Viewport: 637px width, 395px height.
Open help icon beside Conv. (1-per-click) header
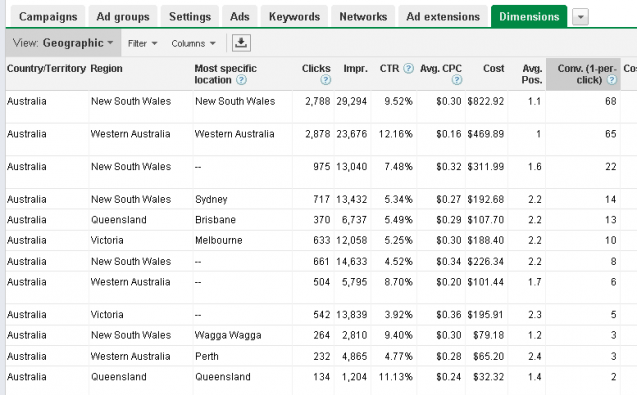pos(611,80)
